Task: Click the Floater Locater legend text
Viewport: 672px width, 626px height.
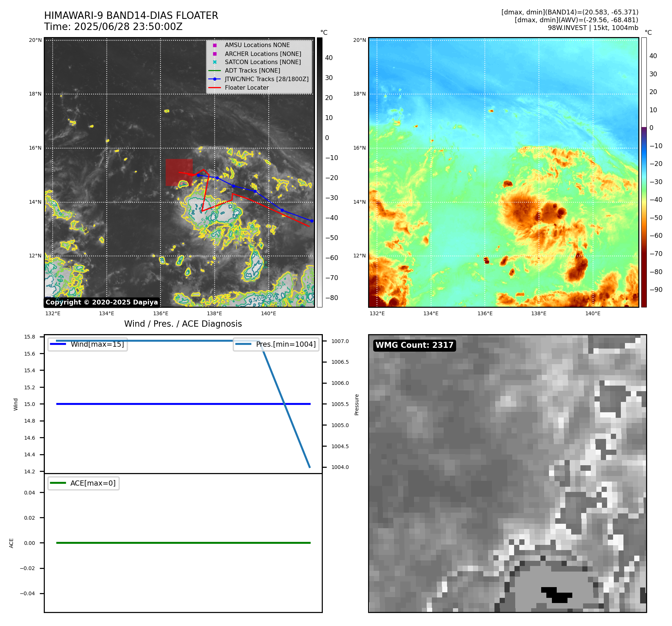Action: tap(247, 88)
